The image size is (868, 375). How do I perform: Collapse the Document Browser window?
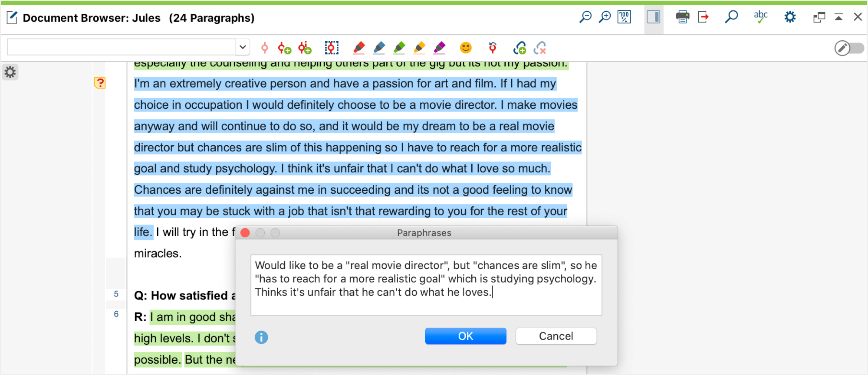[x=838, y=17]
